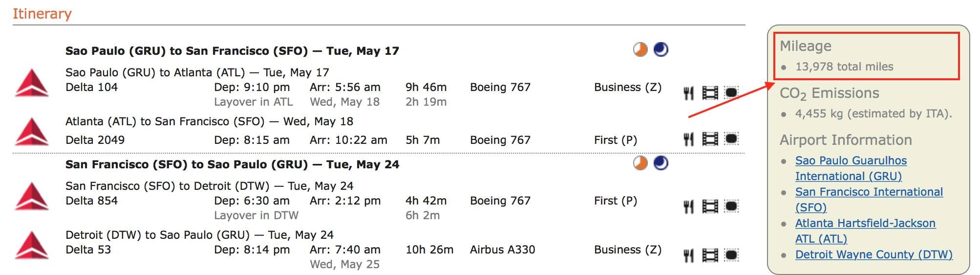Click the 13,978 total miles text
This screenshot has width=980, height=275.
tap(844, 67)
